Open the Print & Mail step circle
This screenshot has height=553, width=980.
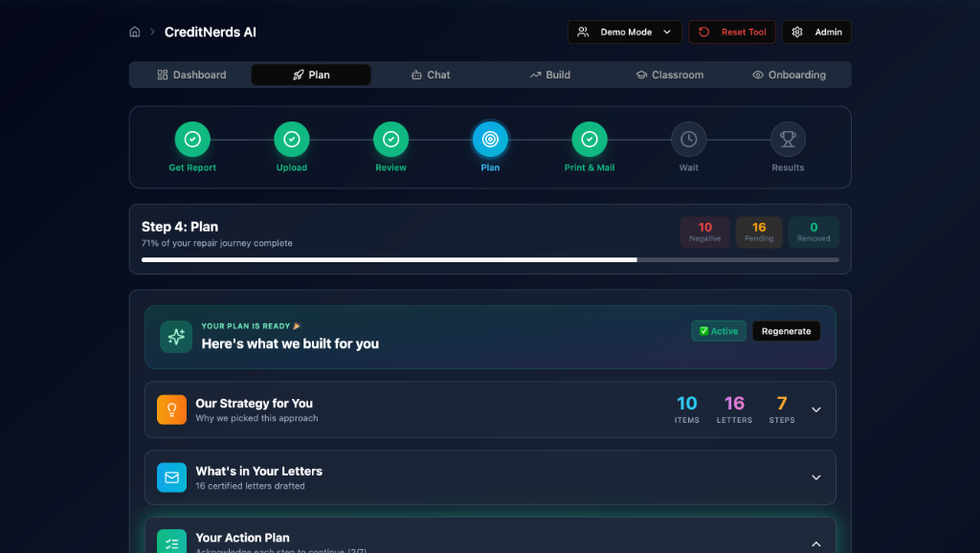tap(590, 140)
